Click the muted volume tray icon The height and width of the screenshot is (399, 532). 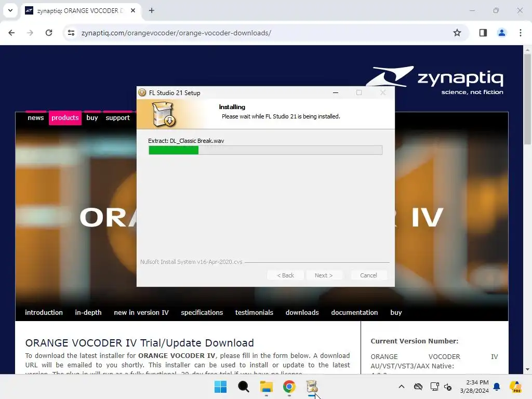pyautogui.click(x=448, y=387)
